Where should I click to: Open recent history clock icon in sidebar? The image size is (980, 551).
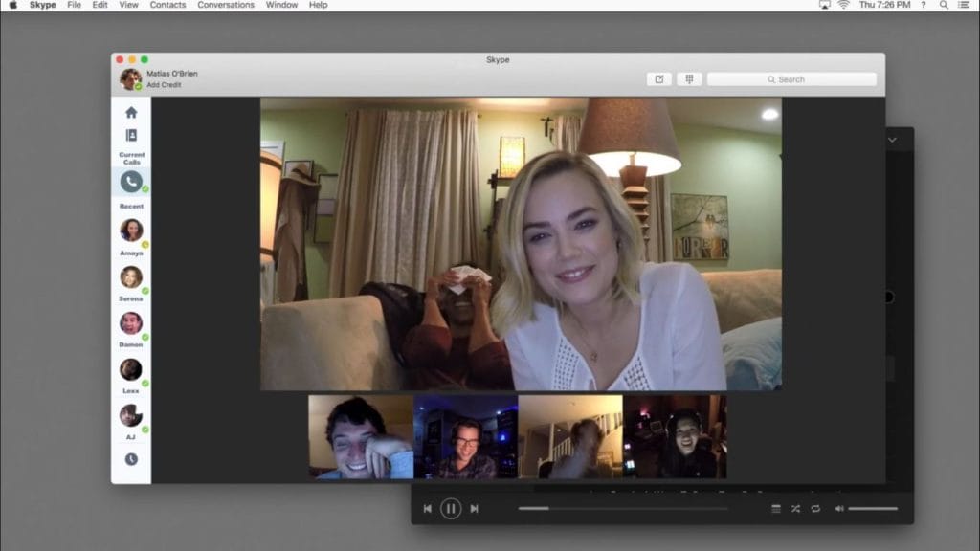(x=130, y=458)
